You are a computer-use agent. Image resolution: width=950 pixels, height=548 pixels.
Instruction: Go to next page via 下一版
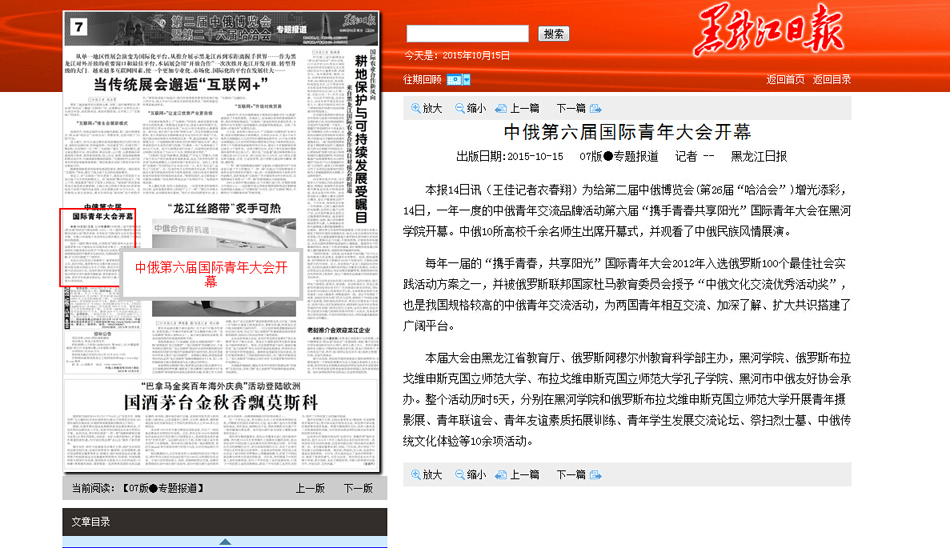pyautogui.click(x=358, y=489)
